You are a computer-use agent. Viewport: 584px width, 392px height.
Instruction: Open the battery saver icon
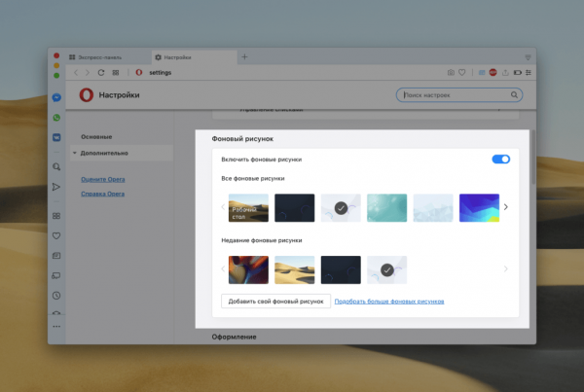click(518, 73)
